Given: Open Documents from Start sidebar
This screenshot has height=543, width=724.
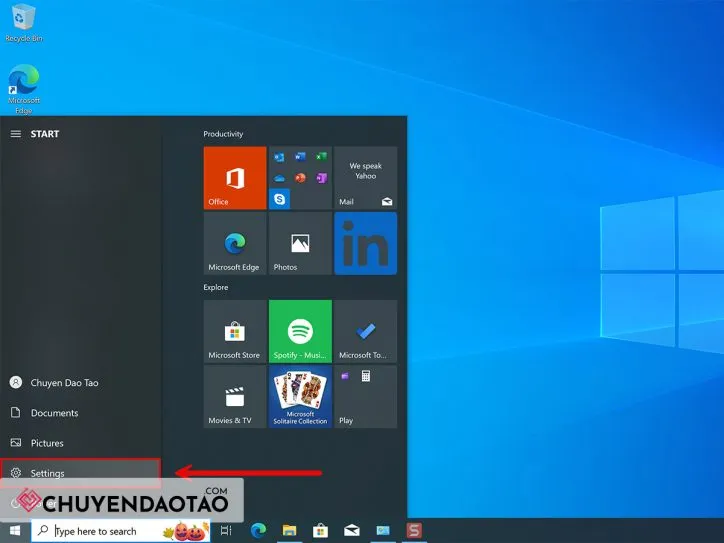Looking at the screenshot, I should click(81, 413).
